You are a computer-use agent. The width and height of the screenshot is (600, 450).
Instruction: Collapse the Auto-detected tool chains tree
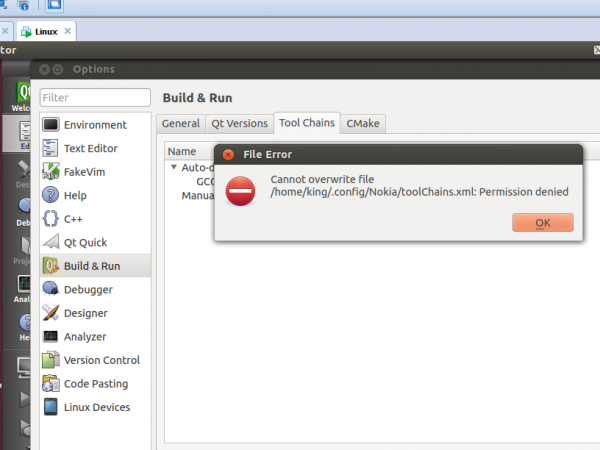174,168
